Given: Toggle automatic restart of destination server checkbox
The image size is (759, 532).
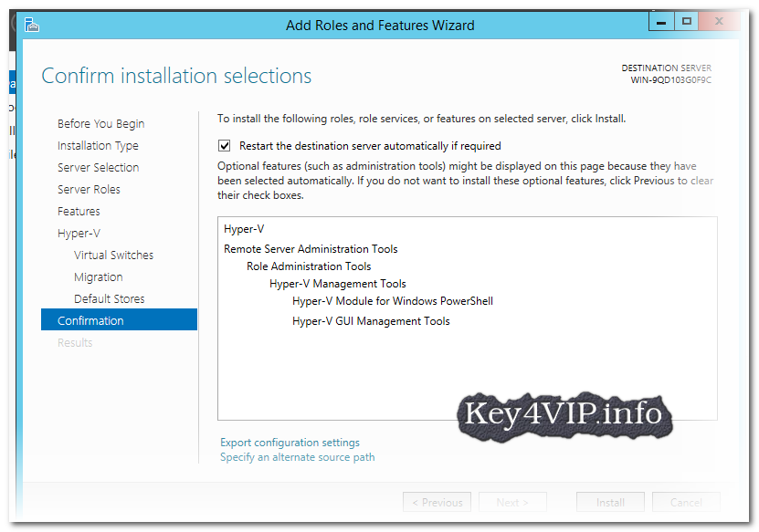Looking at the screenshot, I should click(x=224, y=146).
